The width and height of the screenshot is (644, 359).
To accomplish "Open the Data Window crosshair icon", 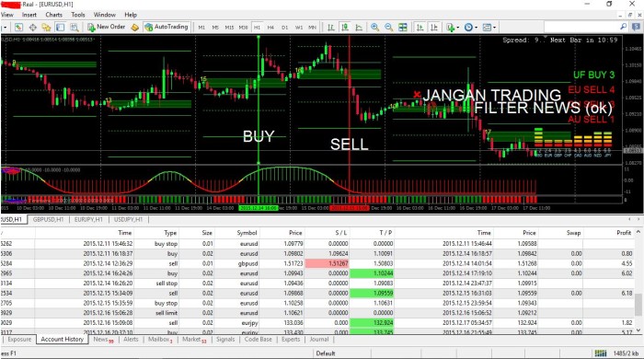I will click(32, 27).
